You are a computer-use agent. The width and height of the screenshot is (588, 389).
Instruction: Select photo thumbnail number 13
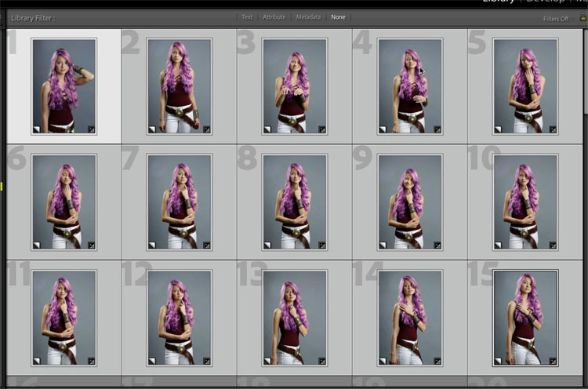point(294,318)
